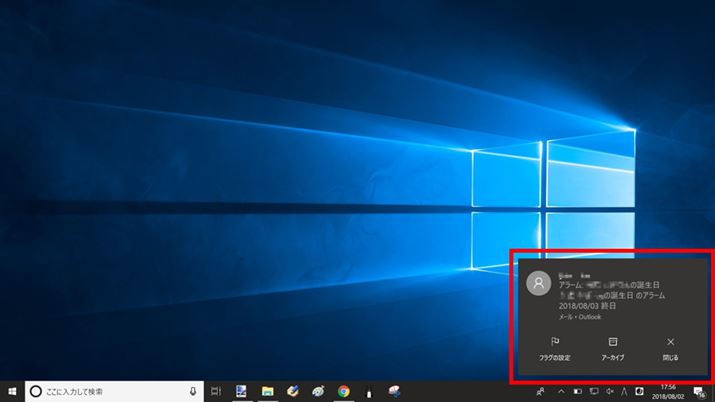Image resolution: width=715 pixels, height=402 pixels.
Task: Click the microphone icon in the search box
Action: (x=192, y=391)
